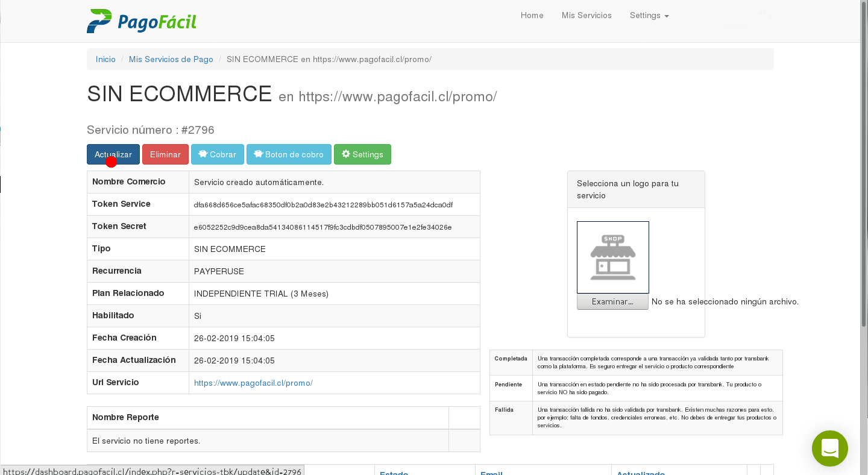Image resolution: width=868 pixels, height=475 pixels.
Task: Open the https://www.pagofacil.cl/promo/ Url Servicio link
Action: [253, 383]
